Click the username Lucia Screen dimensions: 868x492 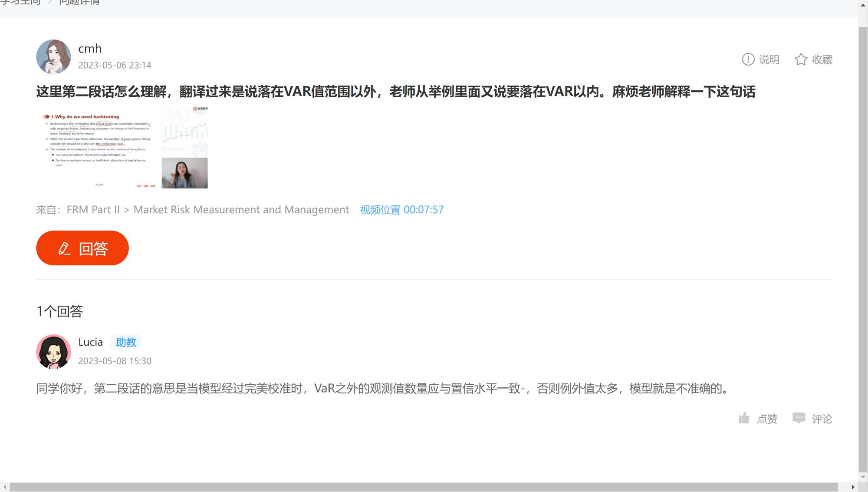pyautogui.click(x=90, y=342)
